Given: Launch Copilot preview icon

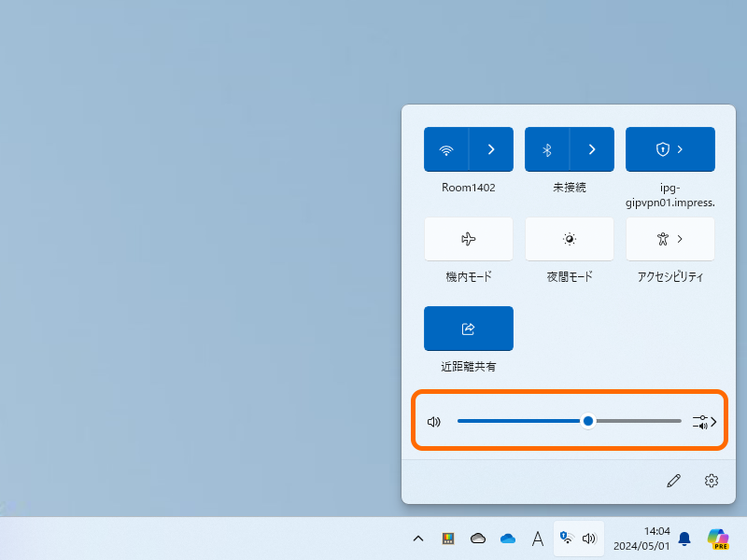Looking at the screenshot, I should pyautogui.click(x=718, y=539).
